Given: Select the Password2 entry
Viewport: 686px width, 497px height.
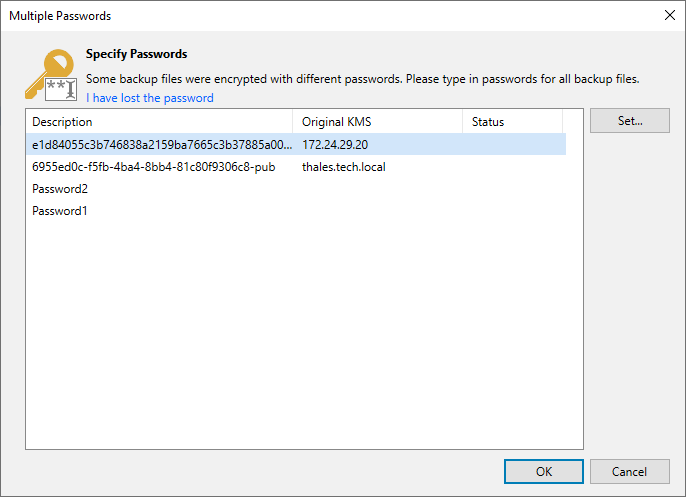Looking at the screenshot, I should [60, 189].
